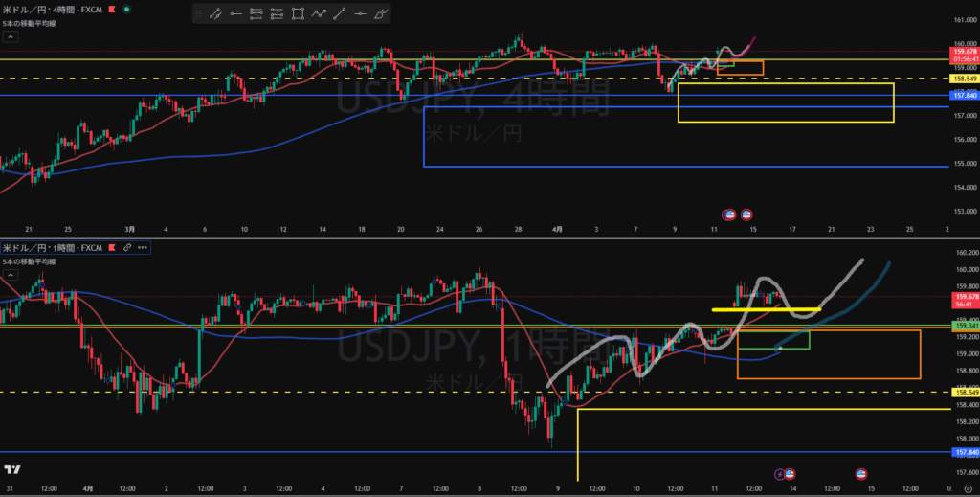Image resolution: width=980 pixels, height=497 pixels.
Task: Choose the rectangle drawing tool
Action: pyautogui.click(x=298, y=14)
